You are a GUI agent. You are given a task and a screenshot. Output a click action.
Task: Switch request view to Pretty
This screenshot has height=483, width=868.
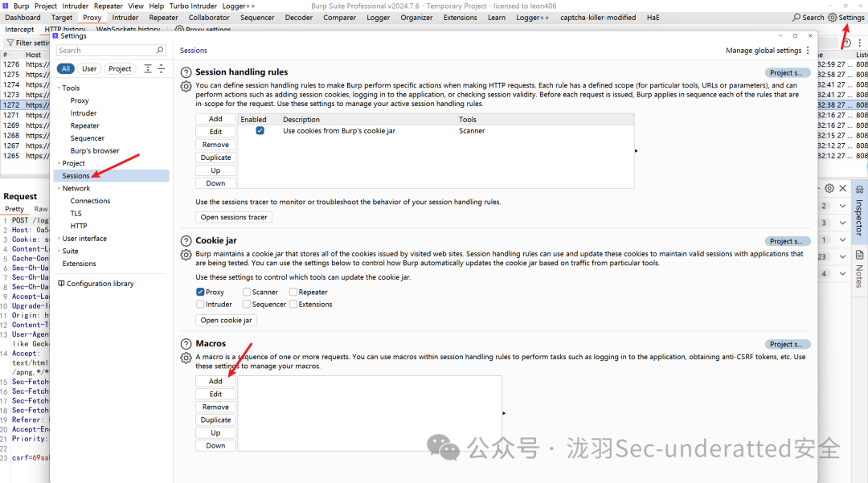[14, 209]
